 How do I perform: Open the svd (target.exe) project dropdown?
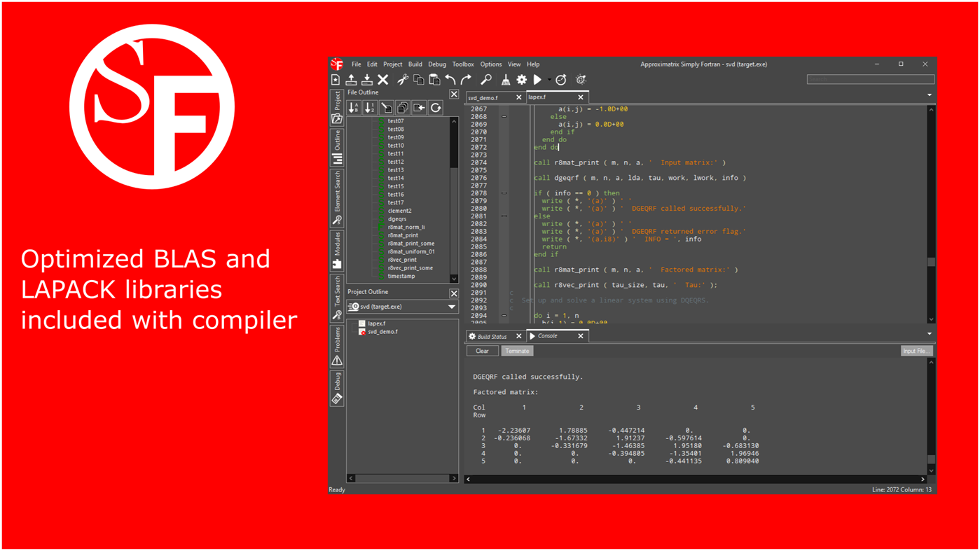(403, 307)
